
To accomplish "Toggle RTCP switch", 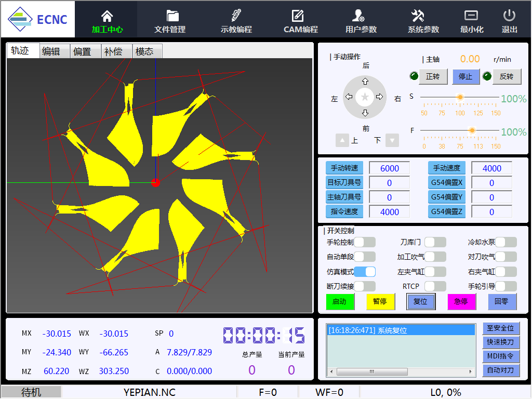I will click(435, 286).
